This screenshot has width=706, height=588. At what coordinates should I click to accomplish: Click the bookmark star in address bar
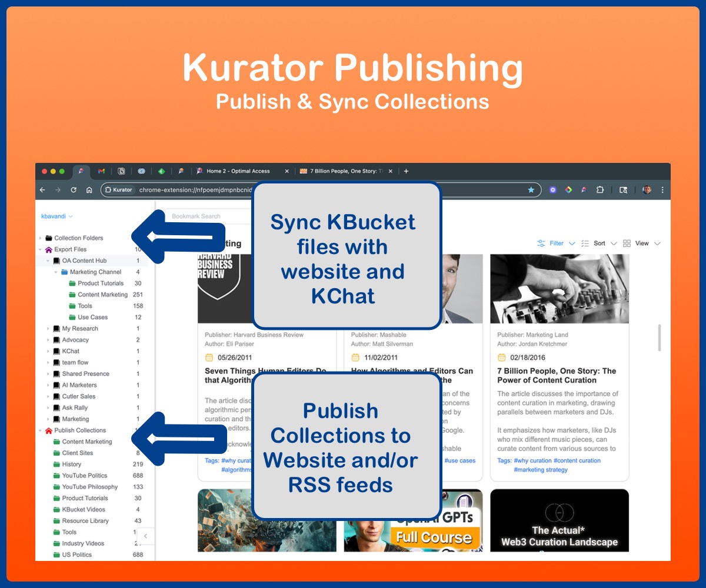click(531, 190)
